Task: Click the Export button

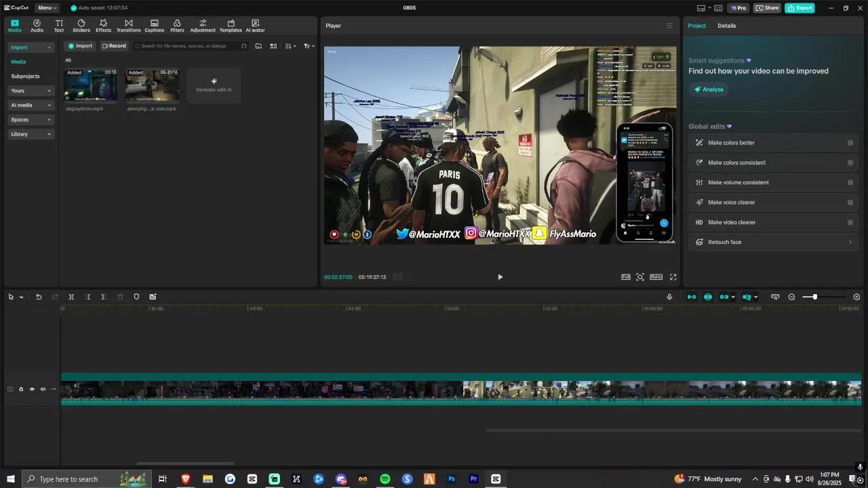Action: pyautogui.click(x=800, y=8)
